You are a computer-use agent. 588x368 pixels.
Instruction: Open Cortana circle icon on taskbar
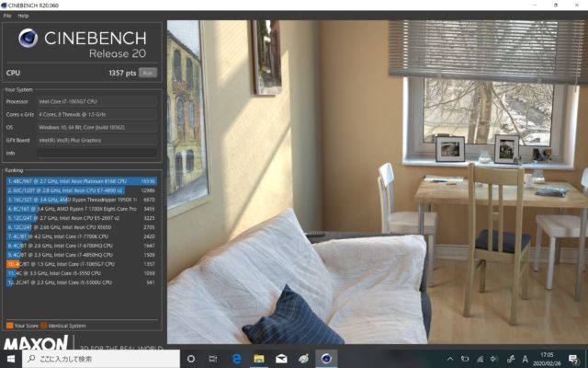coord(191,359)
